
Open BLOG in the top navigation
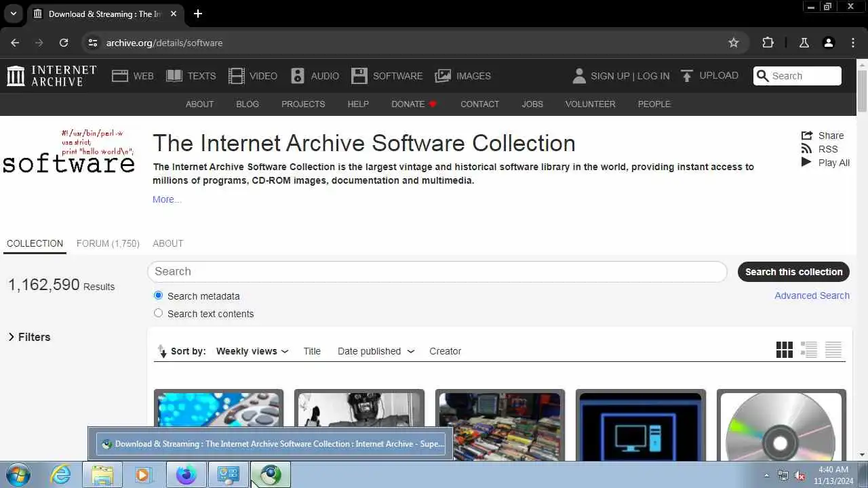[248, 104]
